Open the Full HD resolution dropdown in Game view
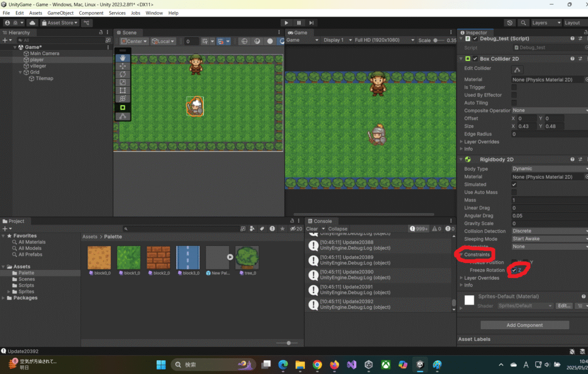Screen dimensions: 588x374 pos(384,40)
